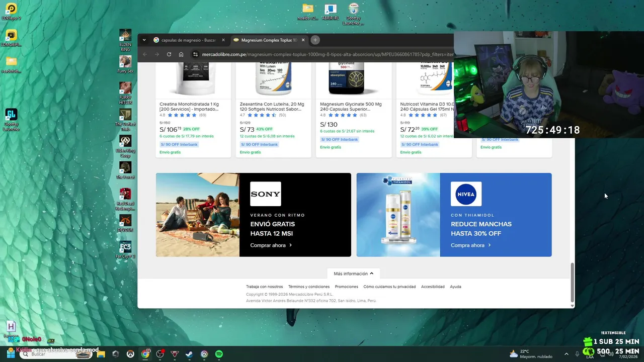644x362 pixels.
Task: Open the LDPlayer 9 desktop shortcut
Action: [x=11, y=11]
